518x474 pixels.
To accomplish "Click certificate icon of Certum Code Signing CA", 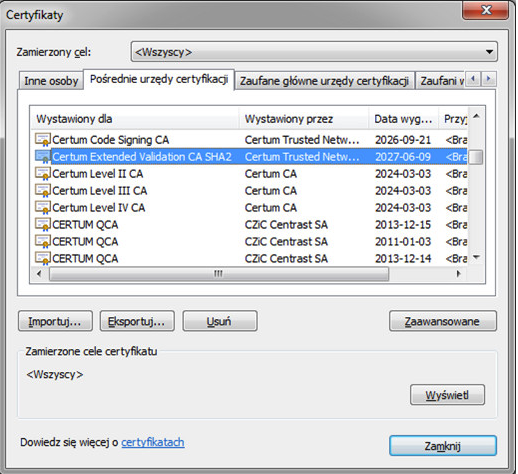I will click(43, 140).
